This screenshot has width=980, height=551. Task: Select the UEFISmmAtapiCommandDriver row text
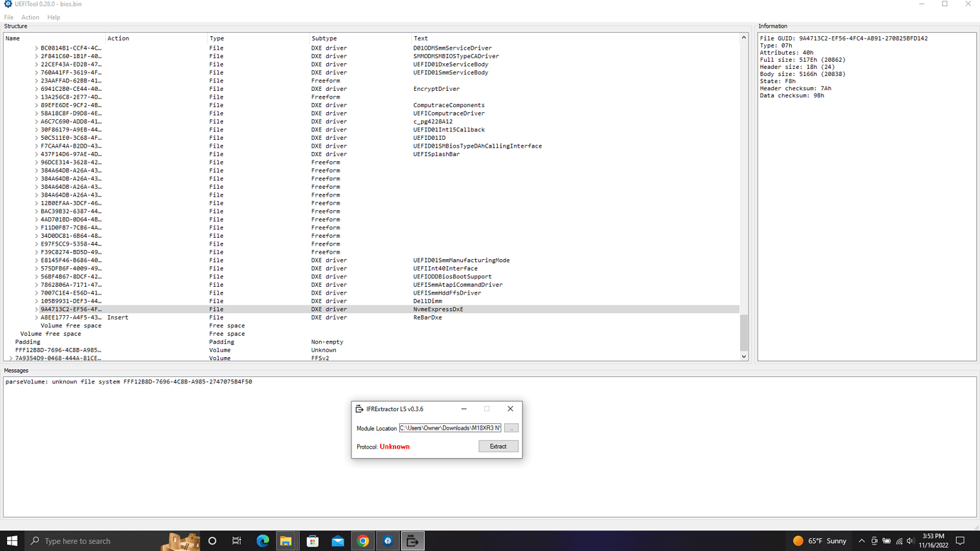tap(458, 285)
